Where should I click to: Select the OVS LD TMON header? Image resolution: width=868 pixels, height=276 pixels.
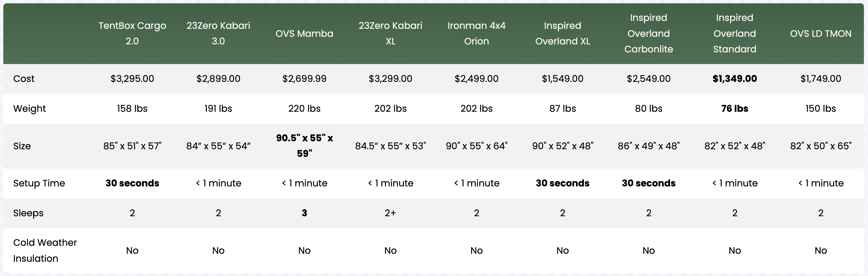(821, 34)
